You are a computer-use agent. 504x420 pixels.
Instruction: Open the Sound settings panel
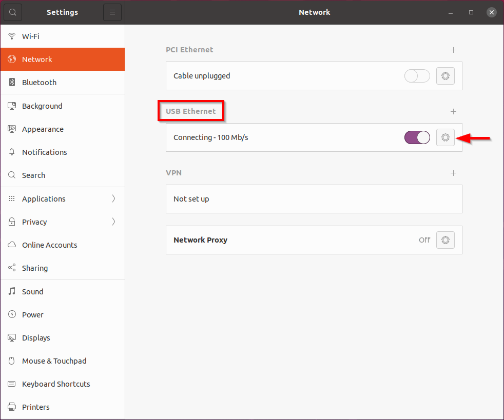[32, 292]
